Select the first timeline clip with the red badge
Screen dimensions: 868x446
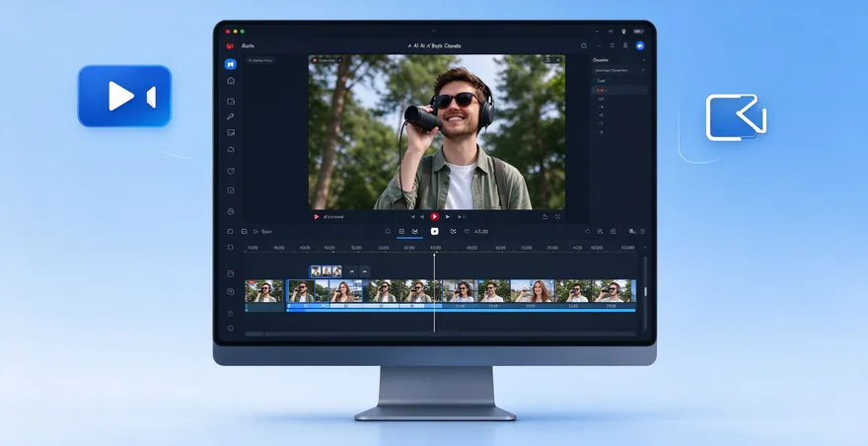[x=264, y=291]
